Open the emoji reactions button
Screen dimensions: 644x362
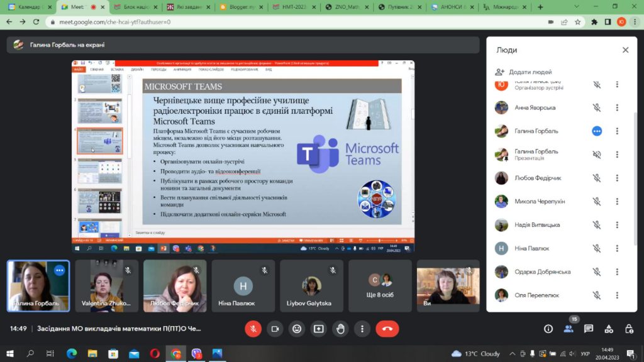pos(297,329)
